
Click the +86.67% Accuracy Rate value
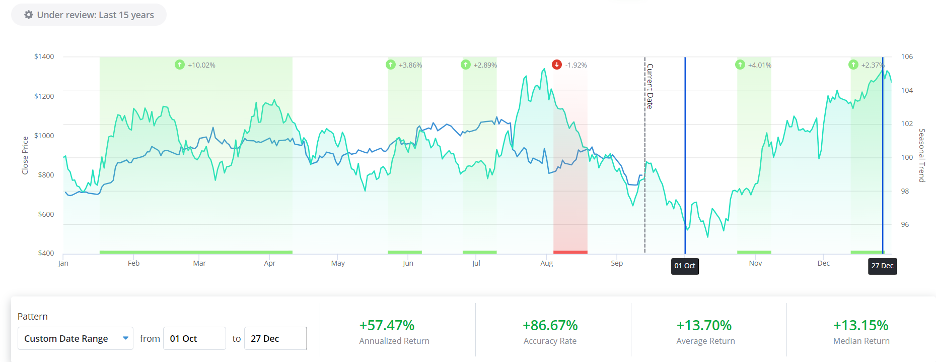(550, 326)
